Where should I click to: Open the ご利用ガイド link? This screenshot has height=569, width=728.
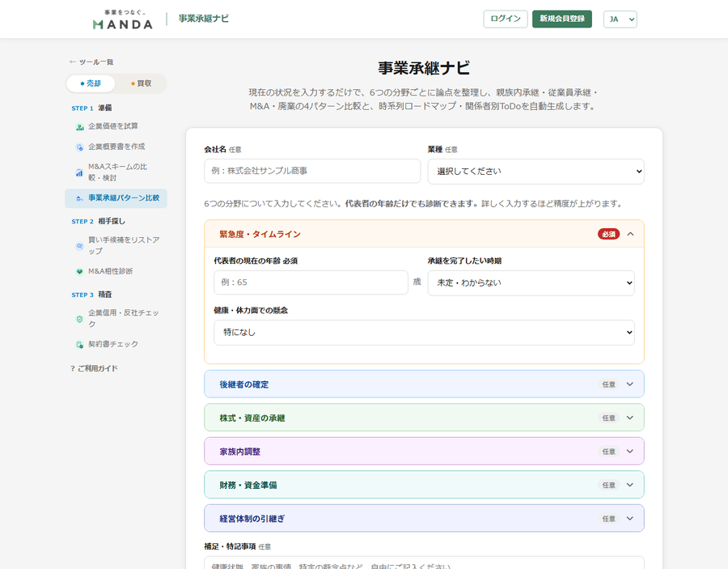[x=95, y=368]
